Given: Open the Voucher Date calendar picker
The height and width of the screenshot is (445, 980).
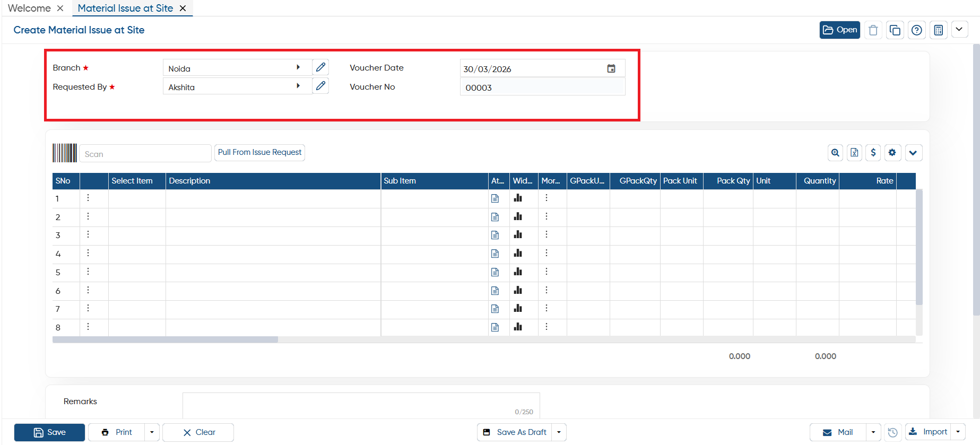Looking at the screenshot, I should tap(611, 68).
